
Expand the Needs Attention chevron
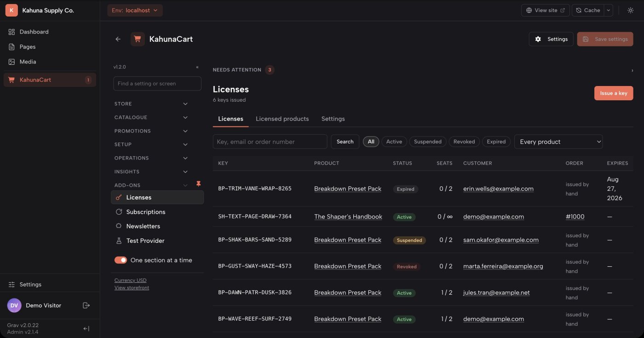632,70
